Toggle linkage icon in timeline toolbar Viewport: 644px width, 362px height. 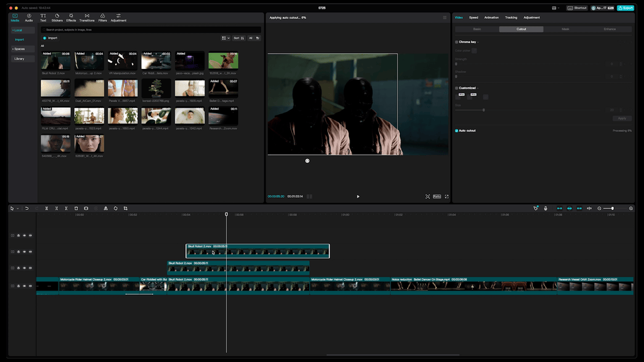(x=579, y=208)
